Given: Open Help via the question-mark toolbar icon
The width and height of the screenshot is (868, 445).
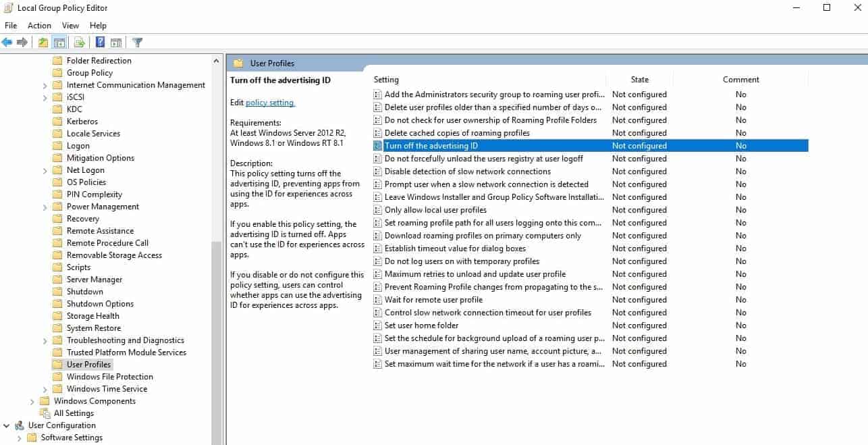Looking at the screenshot, I should [100, 43].
